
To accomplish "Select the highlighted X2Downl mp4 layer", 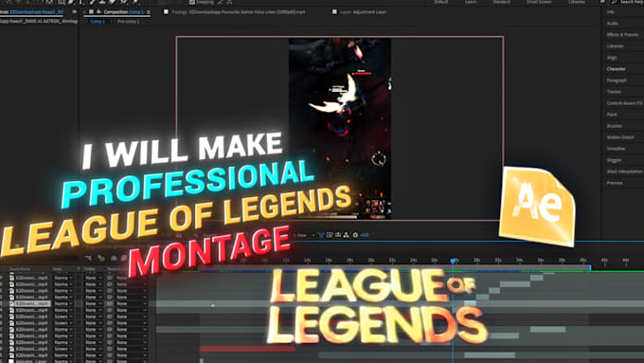I will pyautogui.click(x=31, y=304).
